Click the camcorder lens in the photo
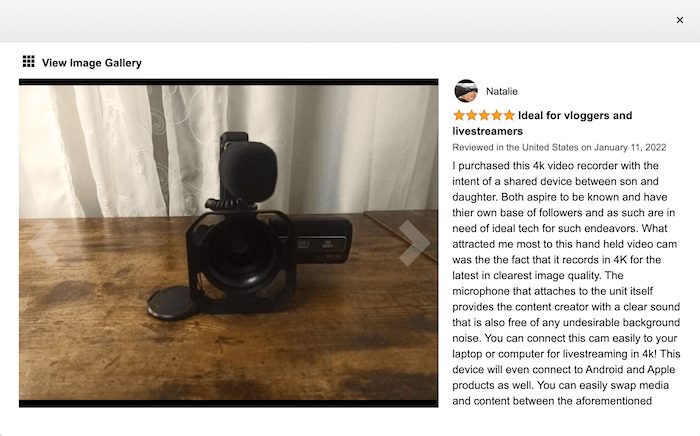The height and width of the screenshot is (436, 700). (x=242, y=253)
